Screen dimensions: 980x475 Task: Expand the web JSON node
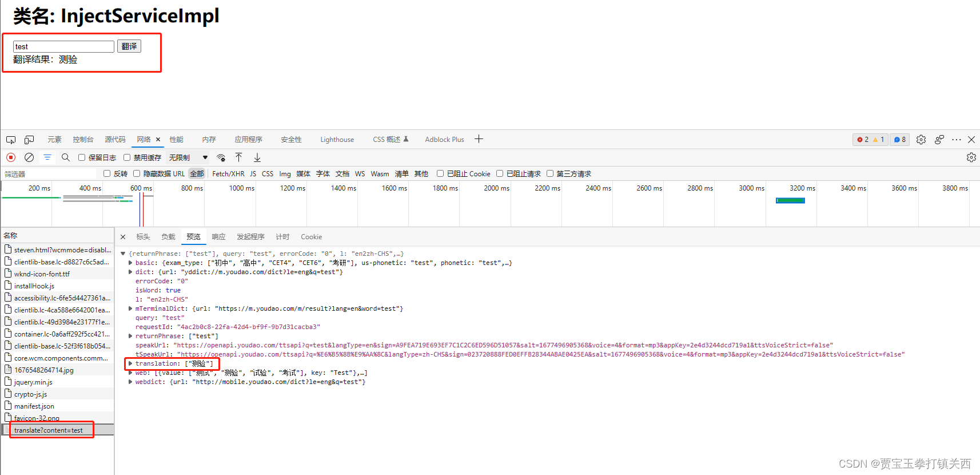click(x=130, y=373)
